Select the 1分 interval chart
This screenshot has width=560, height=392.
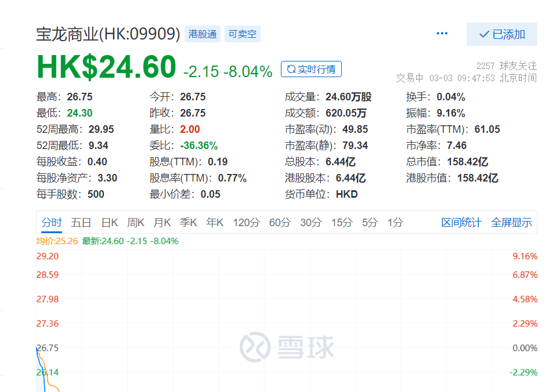tap(395, 223)
